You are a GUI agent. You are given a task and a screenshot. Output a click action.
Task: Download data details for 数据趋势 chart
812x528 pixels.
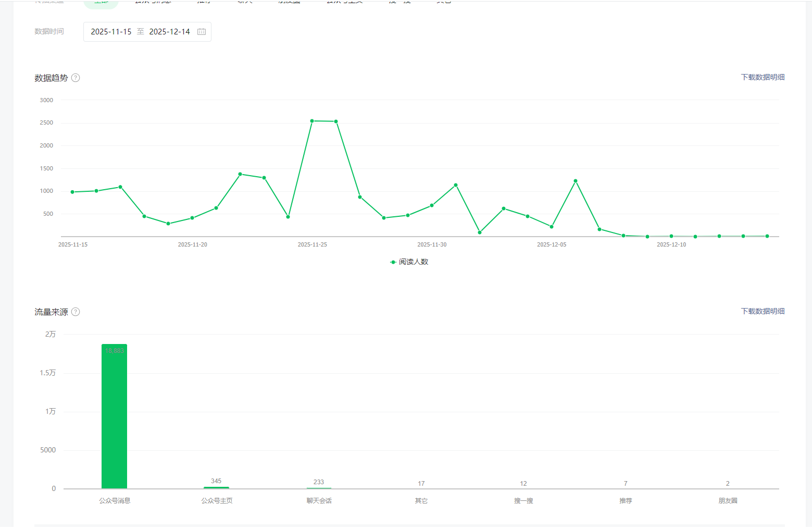[x=763, y=77]
